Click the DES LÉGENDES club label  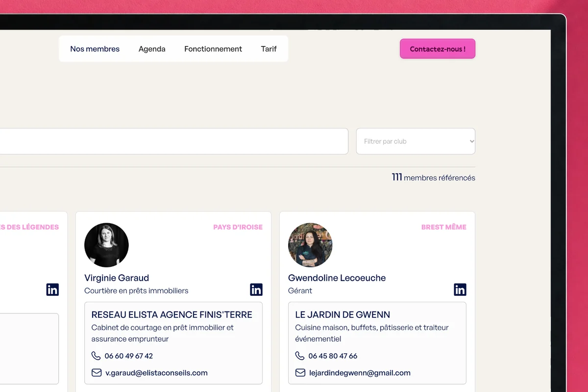[x=29, y=227]
